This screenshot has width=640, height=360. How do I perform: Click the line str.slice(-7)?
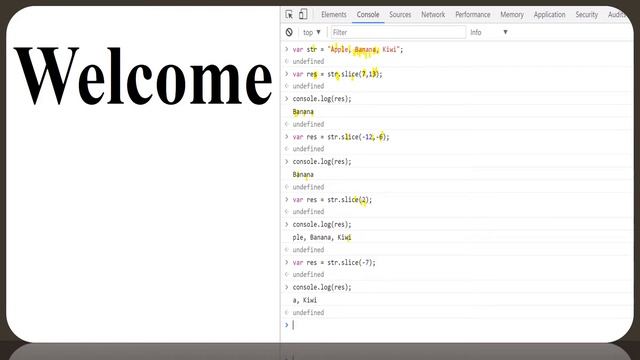[x=334, y=262]
